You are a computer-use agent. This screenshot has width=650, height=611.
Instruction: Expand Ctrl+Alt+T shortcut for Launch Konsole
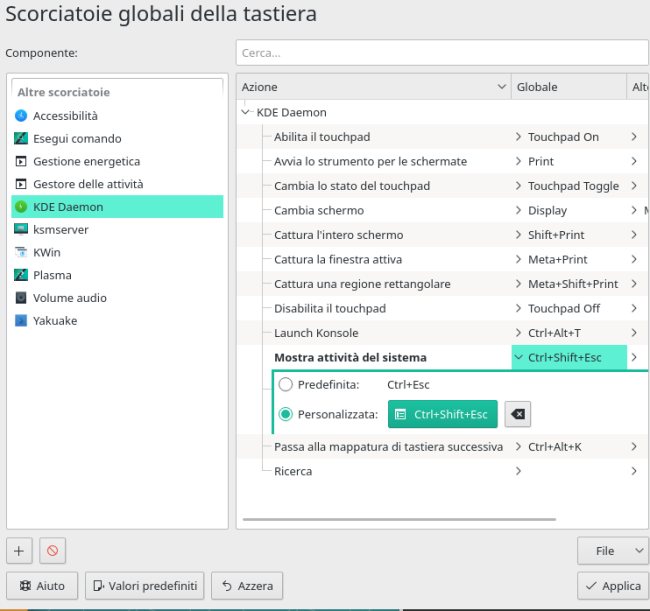pyautogui.click(x=518, y=333)
